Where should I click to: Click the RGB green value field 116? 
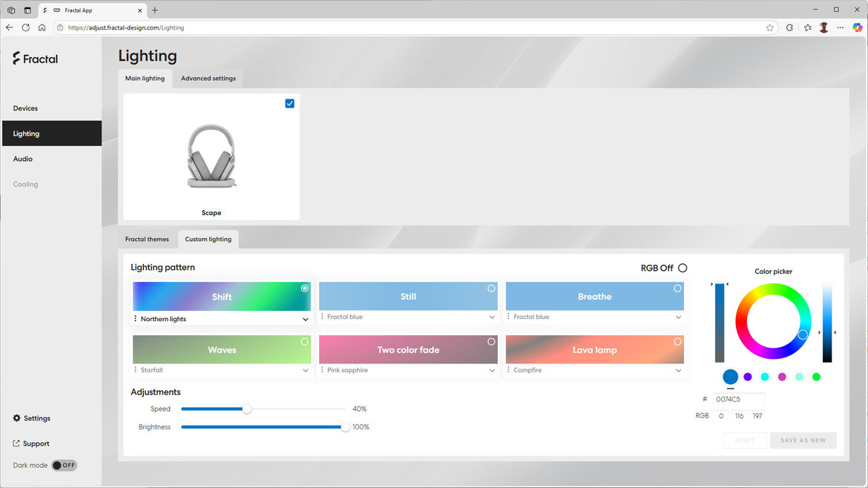[x=739, y=416]
